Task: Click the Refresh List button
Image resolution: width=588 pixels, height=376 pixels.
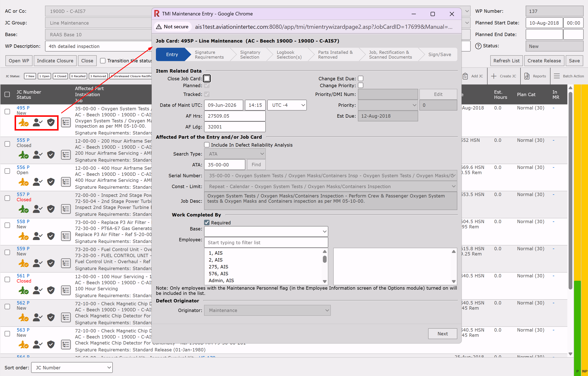Action: pos(507,61)
